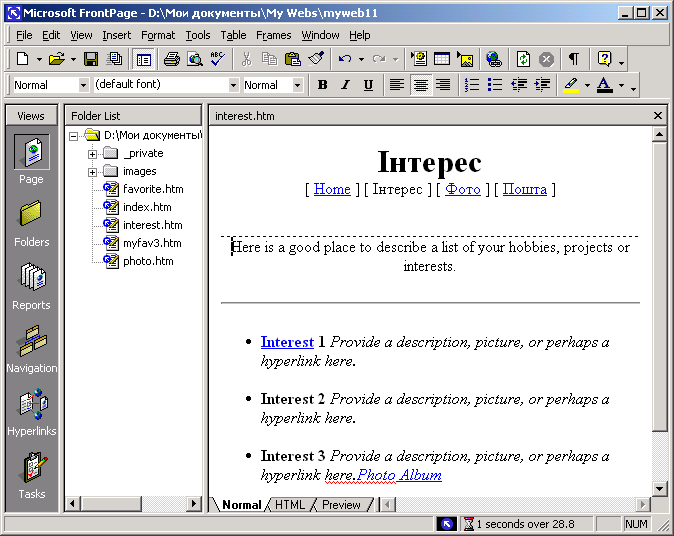Toggle Show All paragraph marks
This screenshot has width=674, height=536.
[x=574, y=58]
